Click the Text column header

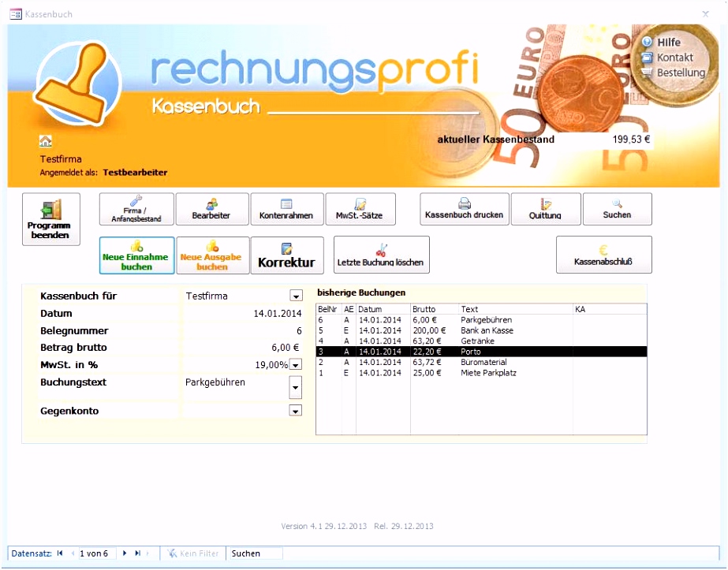point(515,309)
